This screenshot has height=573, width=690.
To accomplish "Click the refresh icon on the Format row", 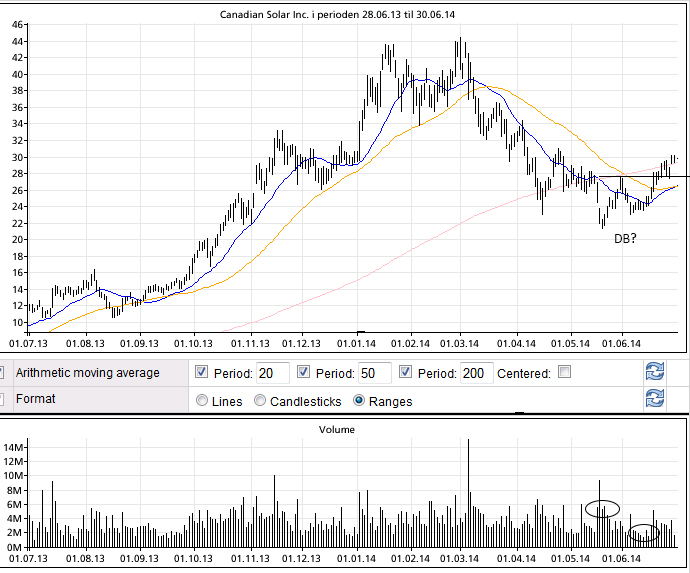I will click(655, 399).
